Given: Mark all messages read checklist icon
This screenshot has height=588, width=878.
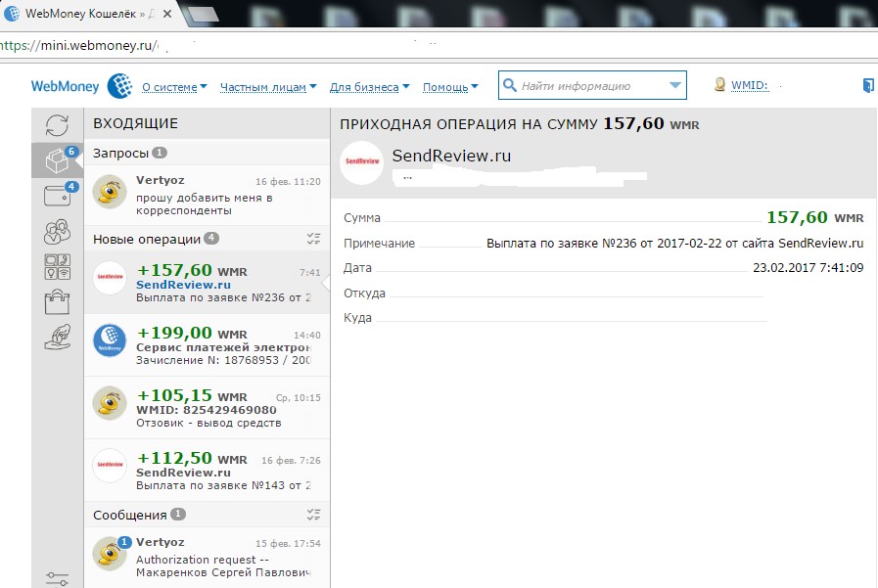Looking at the screenshot, I should click(313, 515).
